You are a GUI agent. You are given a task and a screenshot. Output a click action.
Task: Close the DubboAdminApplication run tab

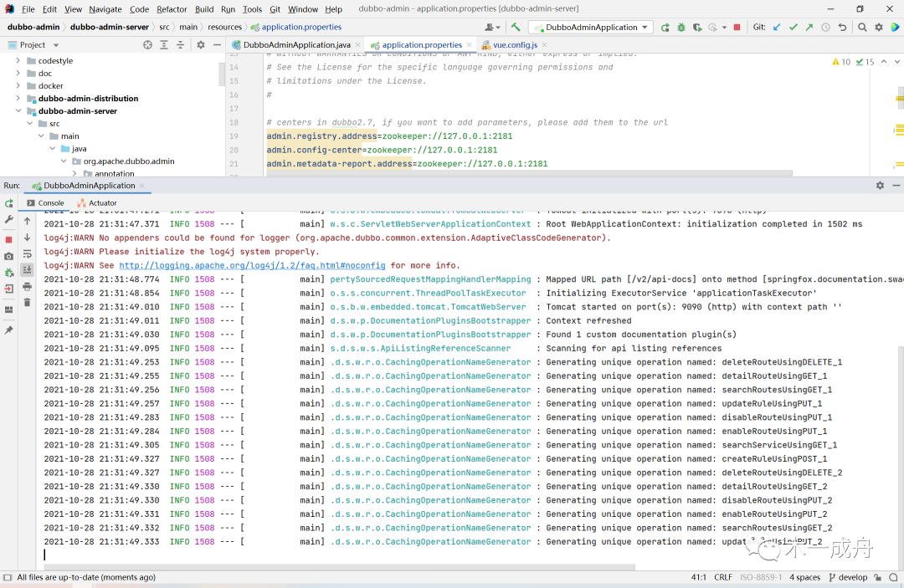coord(141,186)
